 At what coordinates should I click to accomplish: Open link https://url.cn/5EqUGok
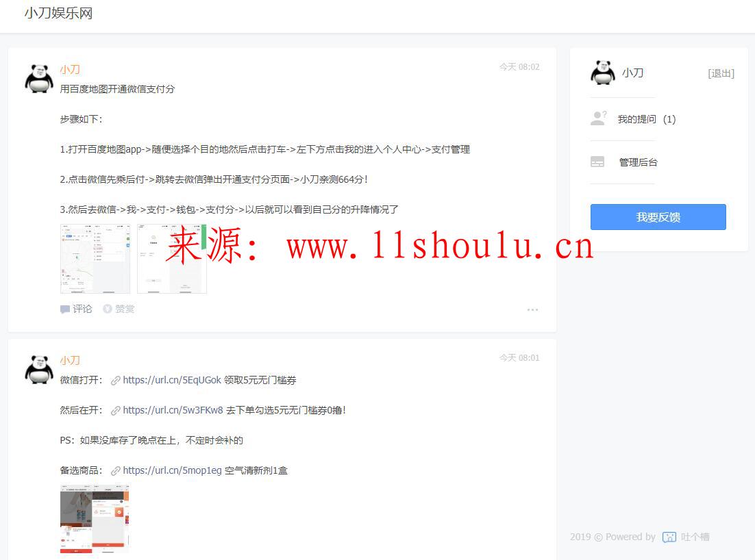pyautogui.click(x=172, y=380)
